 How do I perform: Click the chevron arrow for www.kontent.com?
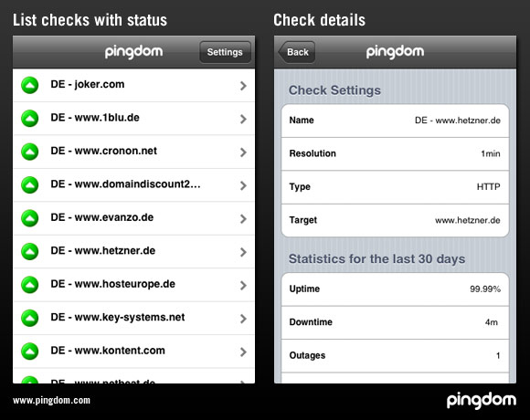(243, 352)
